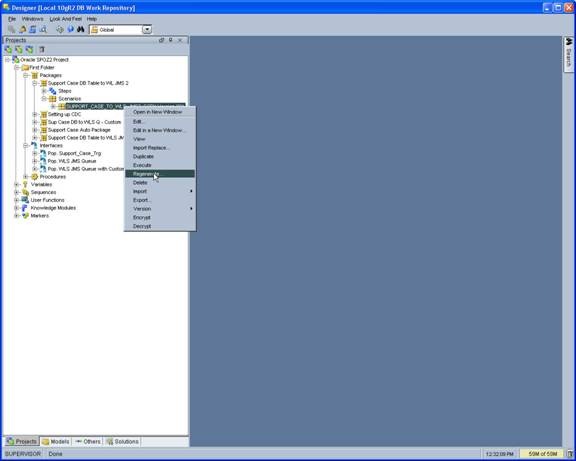Viewport: 576px width, 461px height.
Task: Click the detach icon in the Projects panel header
Action: coord(161,40)
